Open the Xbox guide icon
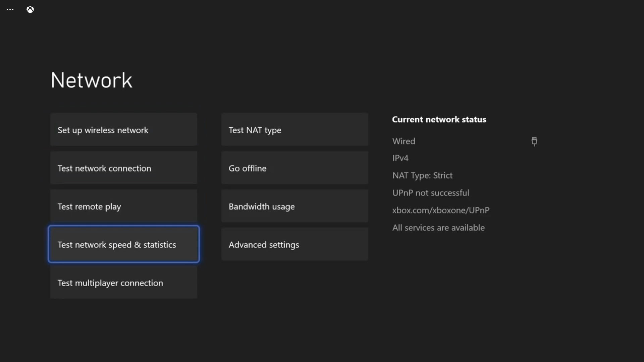Screen dimensions: 644x362 click(30, 9)
